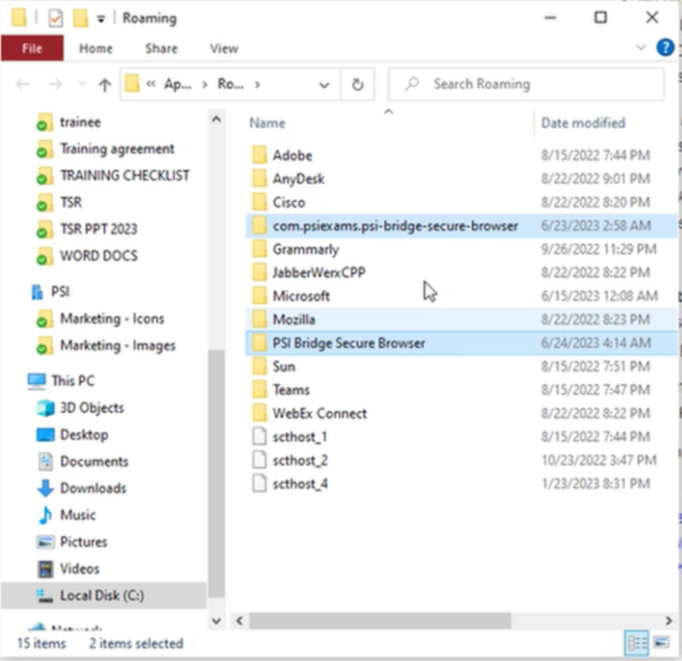The height and width of the screenshot is (661, 682).
Task: Select the Microsoft folder icon
Action: click(260, 296)
